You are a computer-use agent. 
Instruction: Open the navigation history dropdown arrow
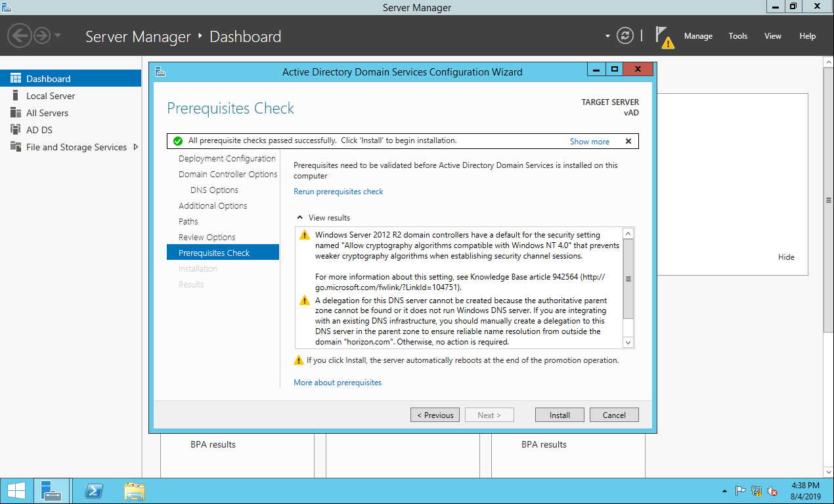(x=58, y=35)
